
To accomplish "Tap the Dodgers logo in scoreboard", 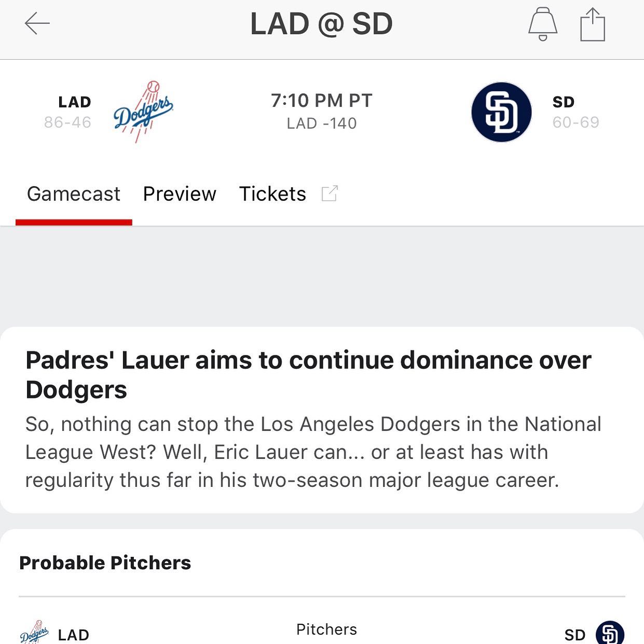I will tap(143, 112).
